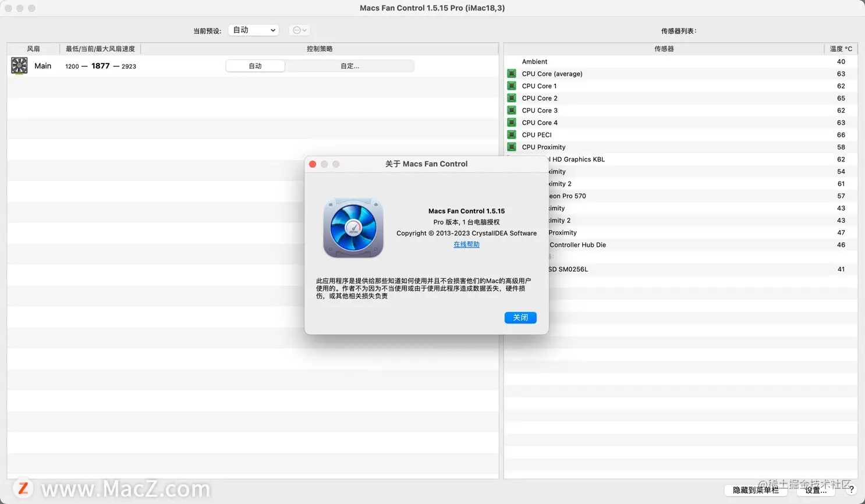Select the CPU PECI sensor label

pos(537,135)
